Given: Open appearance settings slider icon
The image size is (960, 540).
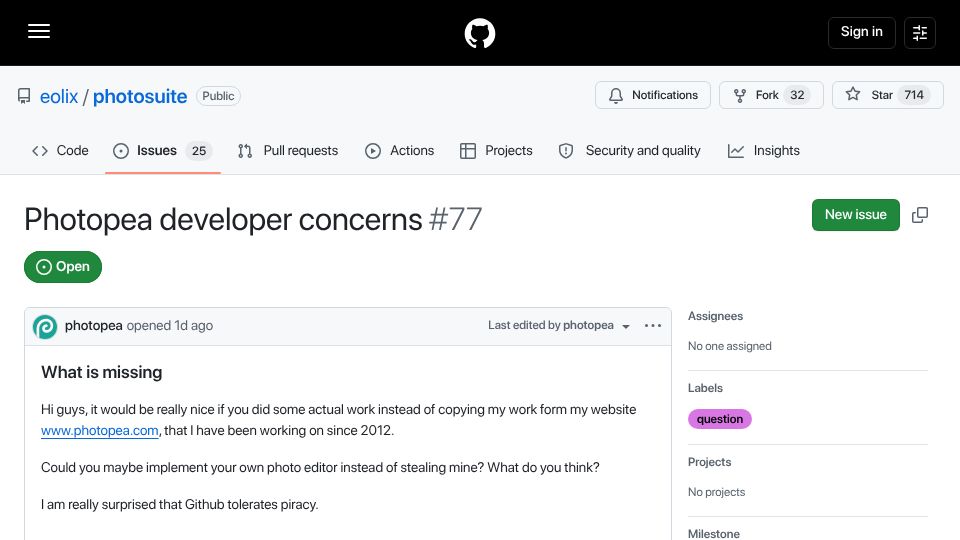Looking at the screenshot, I should click(920, 32).
